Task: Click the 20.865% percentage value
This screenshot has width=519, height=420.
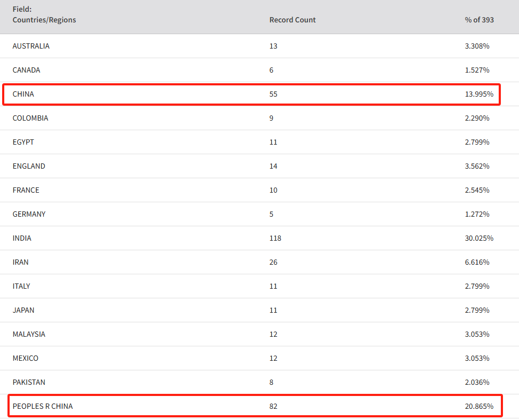Action: click(x=479, y=406)
